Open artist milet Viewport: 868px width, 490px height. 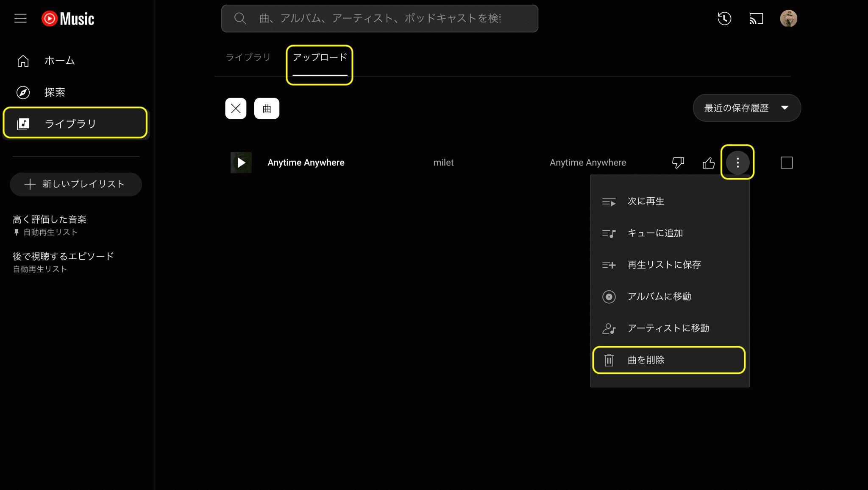coord(443,162)
